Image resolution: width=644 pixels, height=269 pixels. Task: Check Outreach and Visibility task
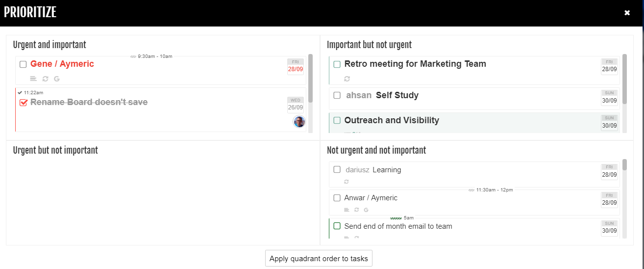[337, 120]
